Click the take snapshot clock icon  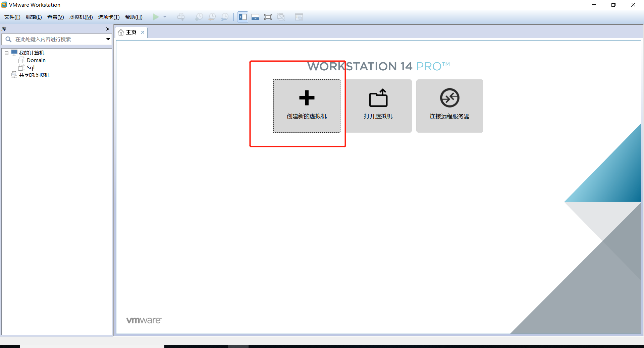tap(199, 17)
